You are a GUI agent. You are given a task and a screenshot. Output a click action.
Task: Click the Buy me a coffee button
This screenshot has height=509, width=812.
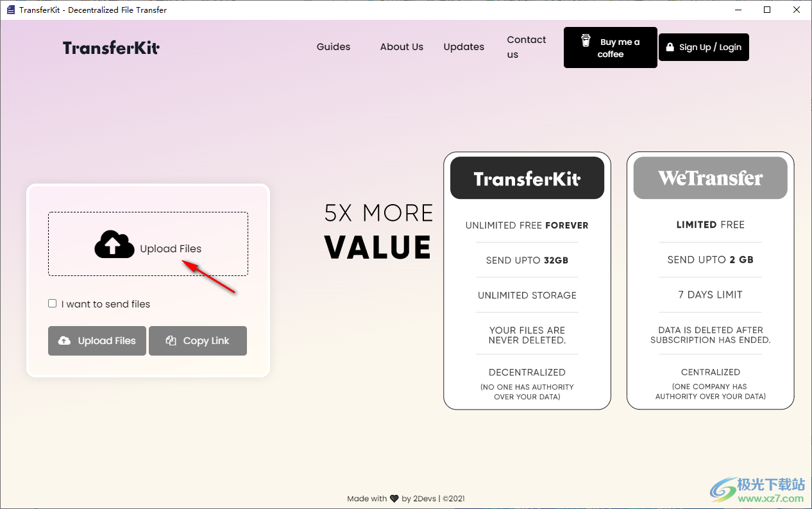click(611, 47)
